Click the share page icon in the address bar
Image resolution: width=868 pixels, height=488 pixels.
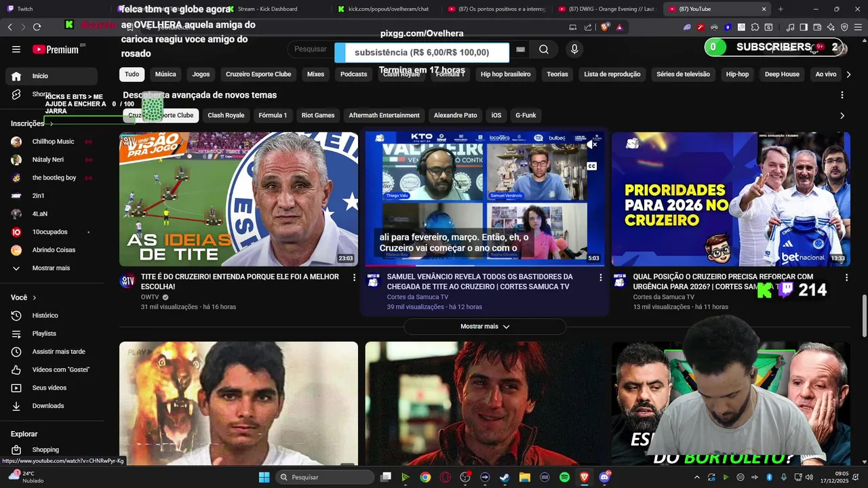click(x=588, y=27)
